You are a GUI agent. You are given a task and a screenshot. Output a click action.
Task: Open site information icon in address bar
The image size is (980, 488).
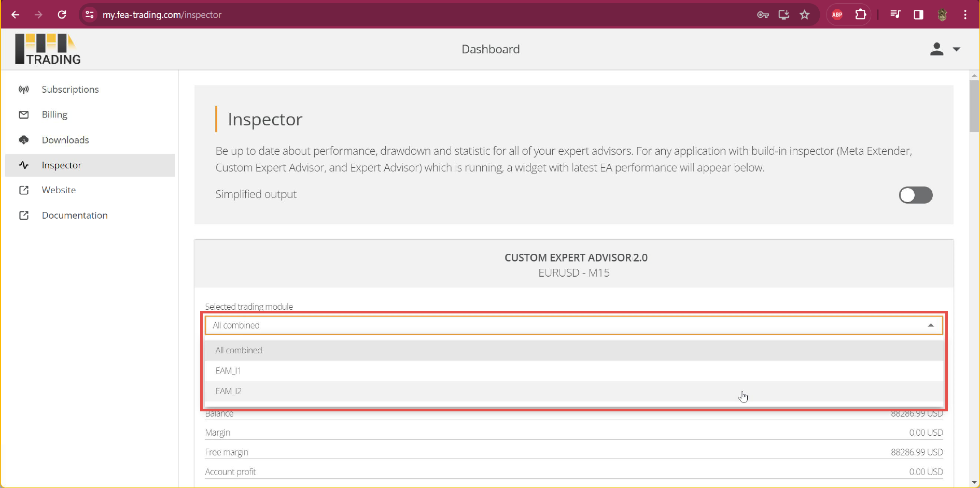coord(90,15)
